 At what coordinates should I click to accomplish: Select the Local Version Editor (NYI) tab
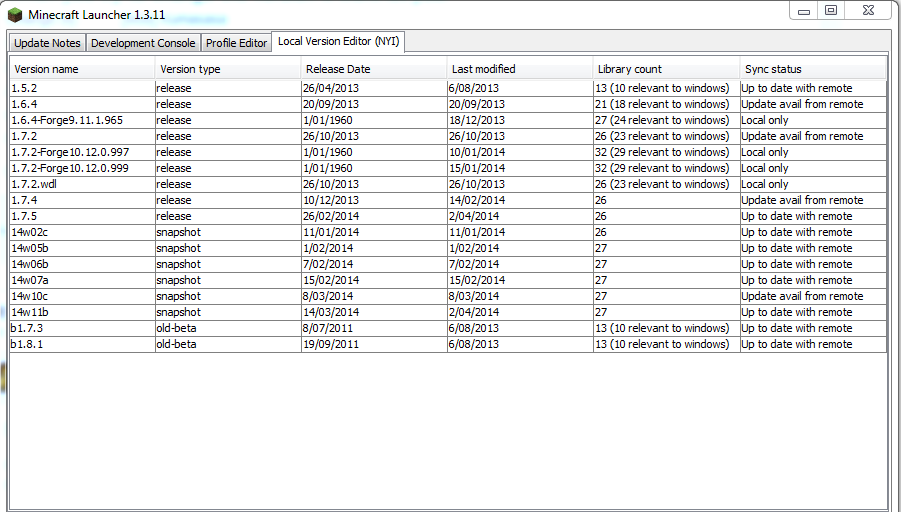point(338,42)
